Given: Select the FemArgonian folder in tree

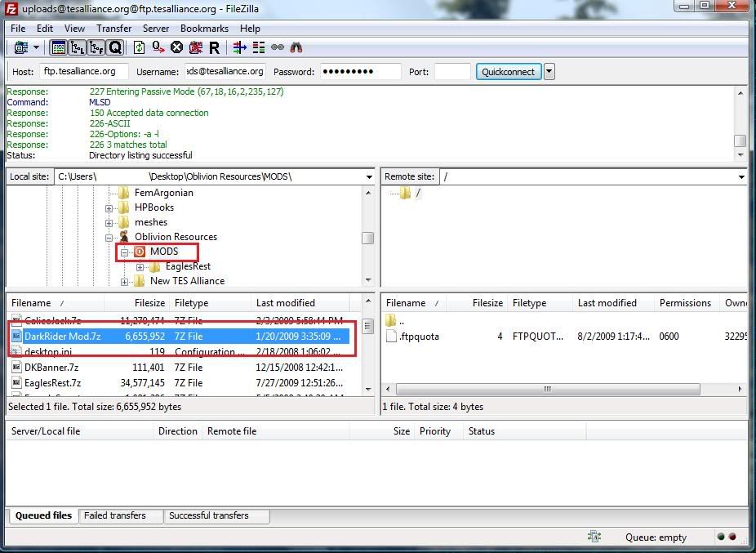Looking at the screenshot, I should 163,193.
